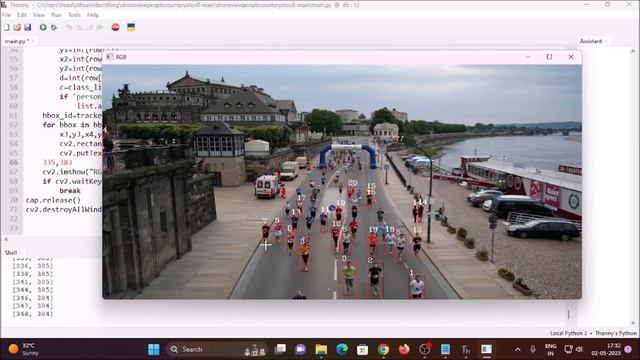
Task: Click the video frame in the RGB window
Action: pyautogui.click(x=342, y=182)
